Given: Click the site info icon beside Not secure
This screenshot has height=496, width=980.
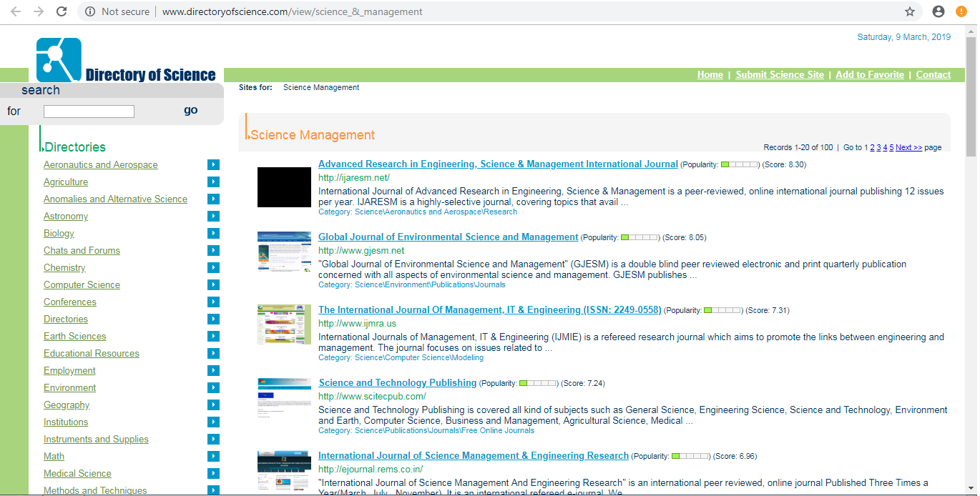Looking at the screenshot, I should coord(90,11).
